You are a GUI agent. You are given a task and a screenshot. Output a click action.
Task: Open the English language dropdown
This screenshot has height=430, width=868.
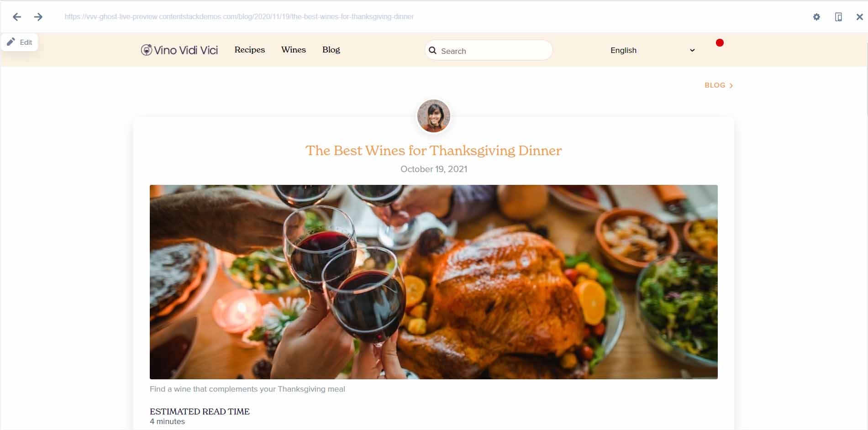tap(652, 50)
